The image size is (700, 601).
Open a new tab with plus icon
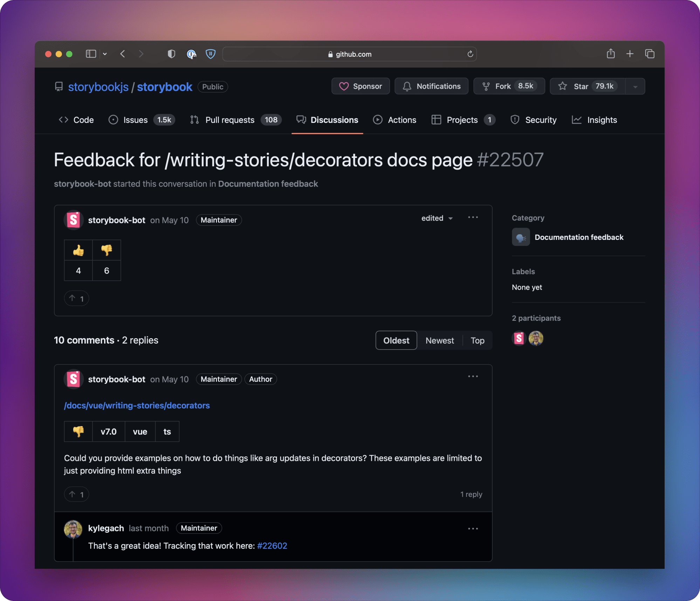(x=630, y=54)
